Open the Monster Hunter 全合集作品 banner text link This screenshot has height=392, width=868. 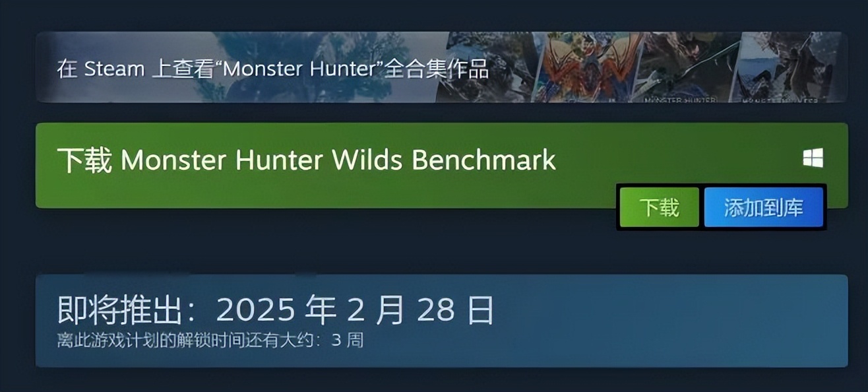click(272, 69)
